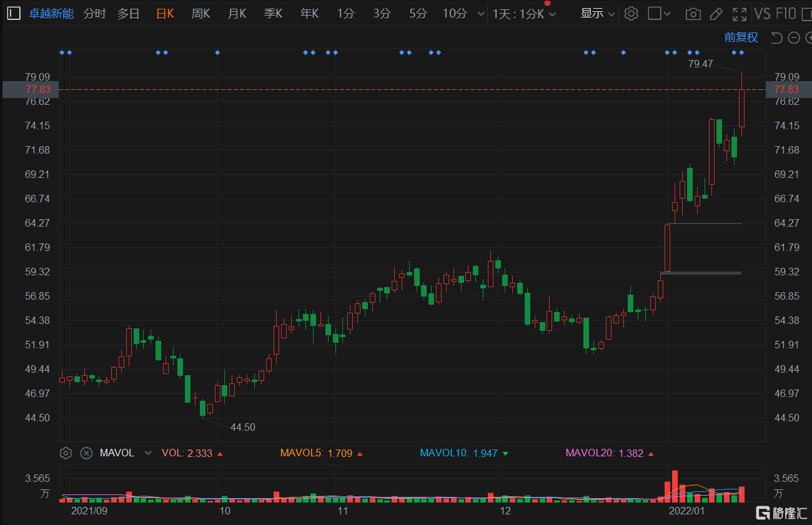Remove MAVOL indicator with X circle icon

[87, 453]
